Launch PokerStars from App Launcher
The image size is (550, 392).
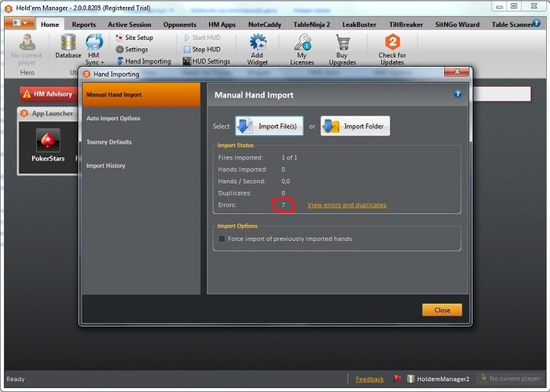(x=48, y=145)
